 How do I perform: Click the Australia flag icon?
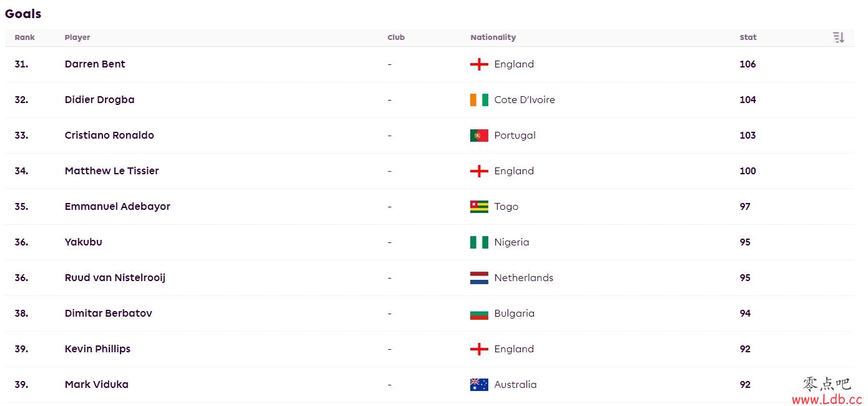point(479,385)
